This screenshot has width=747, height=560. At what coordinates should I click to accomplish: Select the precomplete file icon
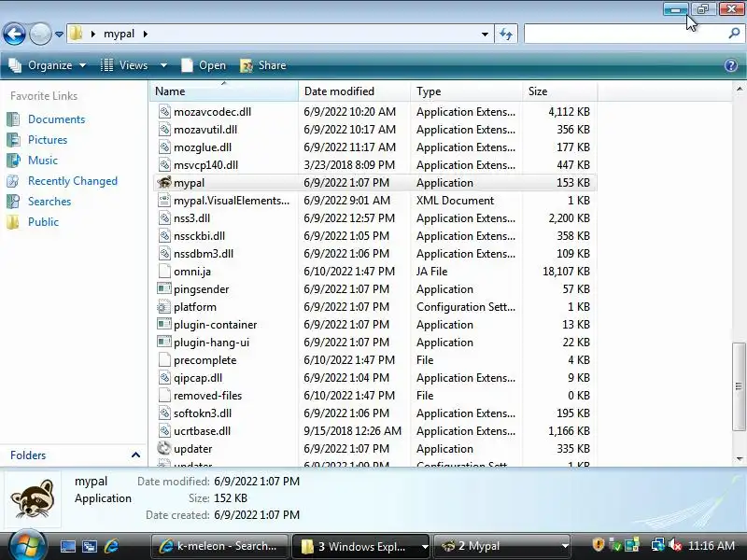164,359
